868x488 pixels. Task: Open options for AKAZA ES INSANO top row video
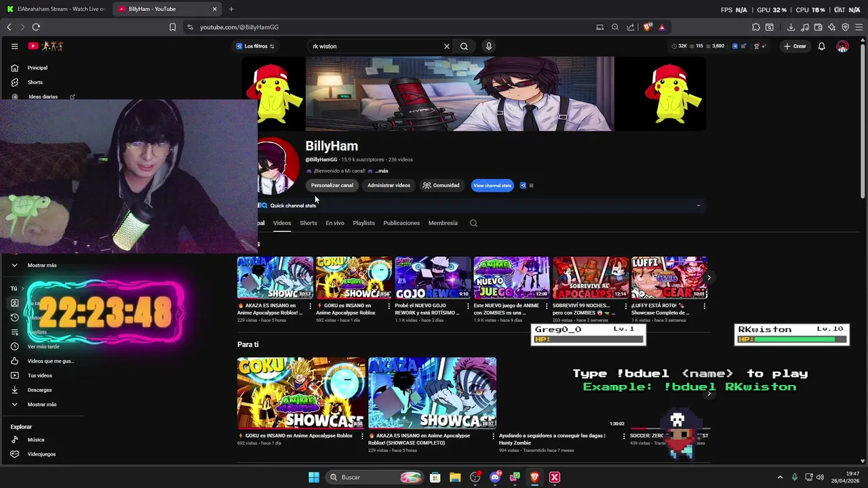click(311, 306)
